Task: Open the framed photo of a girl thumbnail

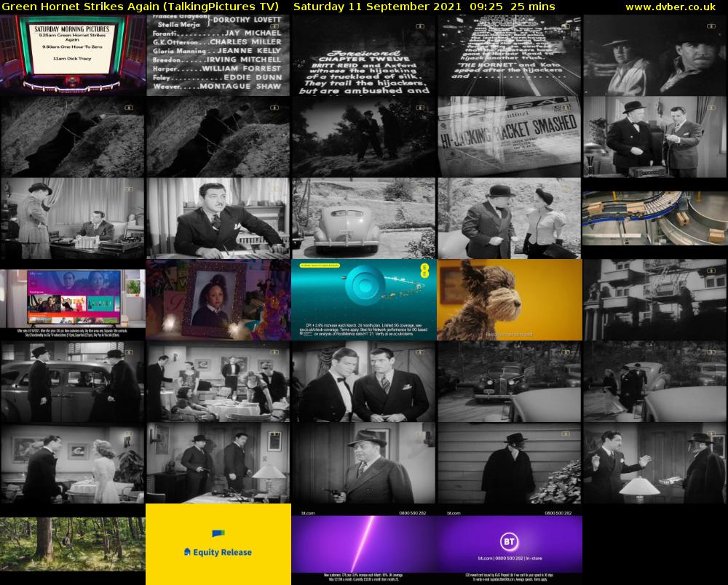Action: point(218,300)
